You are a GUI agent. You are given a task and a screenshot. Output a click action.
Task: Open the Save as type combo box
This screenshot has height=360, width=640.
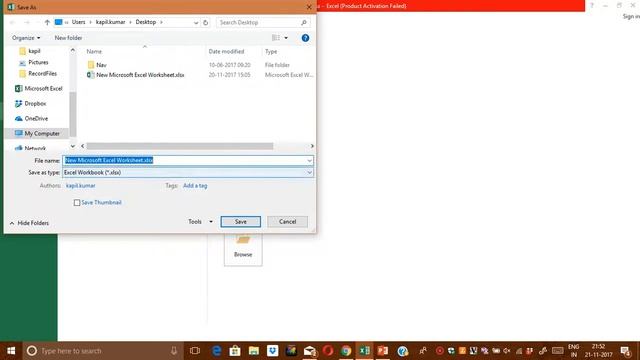click(x=188, y=173)
